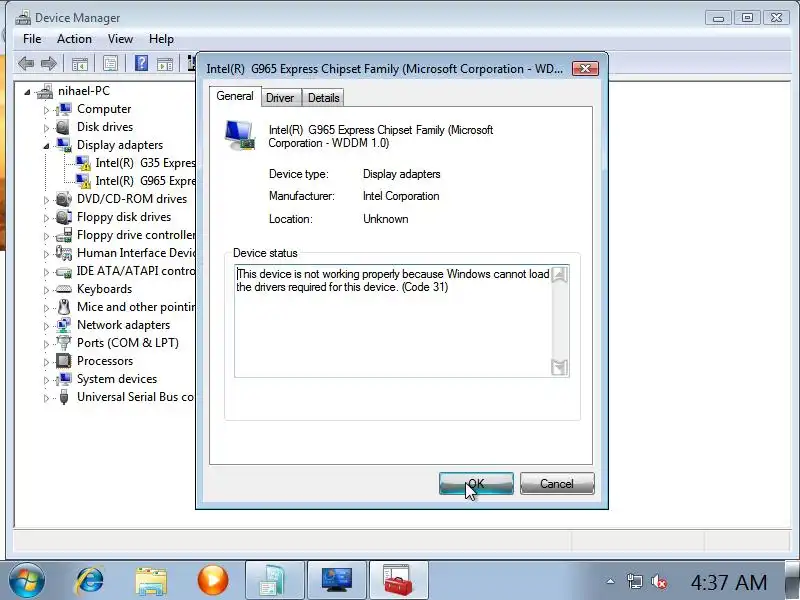Select the Ports (COM & LPT) icon
This screenshot has height=600, width=800.
(64, 343)
